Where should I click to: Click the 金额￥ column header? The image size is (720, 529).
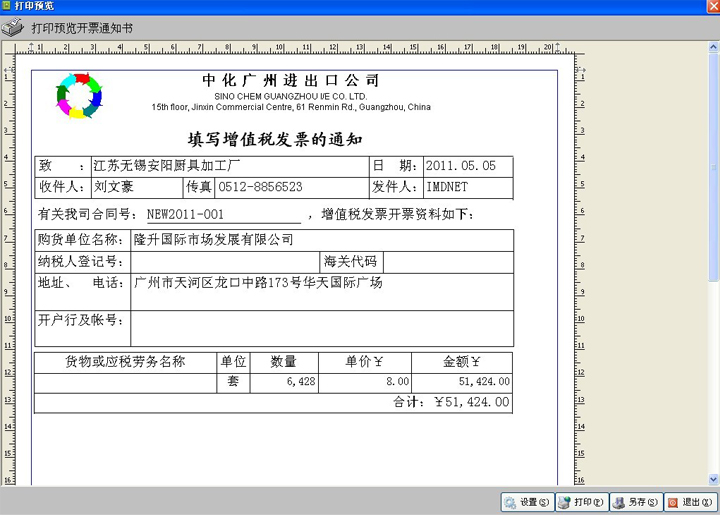point(461,362)
